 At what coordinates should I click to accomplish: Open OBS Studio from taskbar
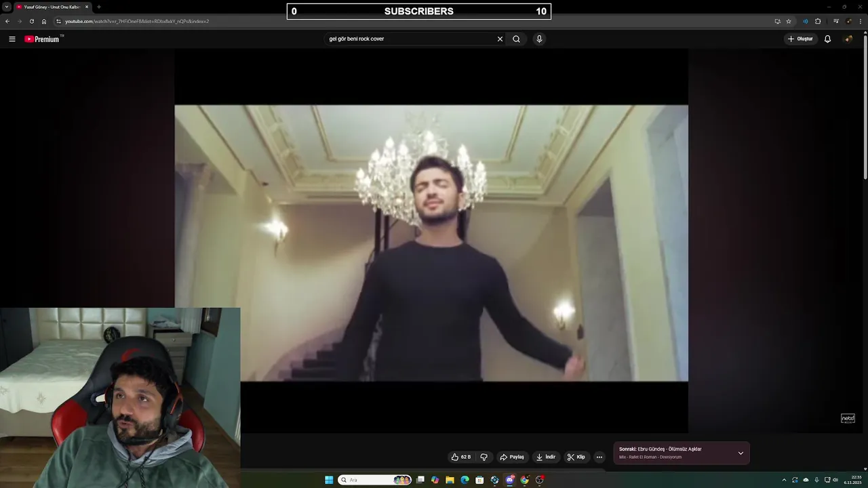pyautogui.click(x=540, y=480)
